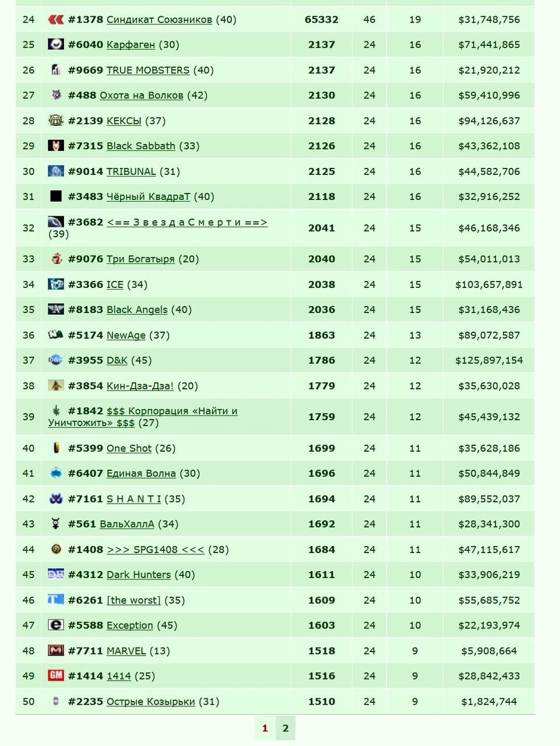Screen dimensions: 560x746
Task: Click the D&K clan emblem icon
Action: [56, 360]
